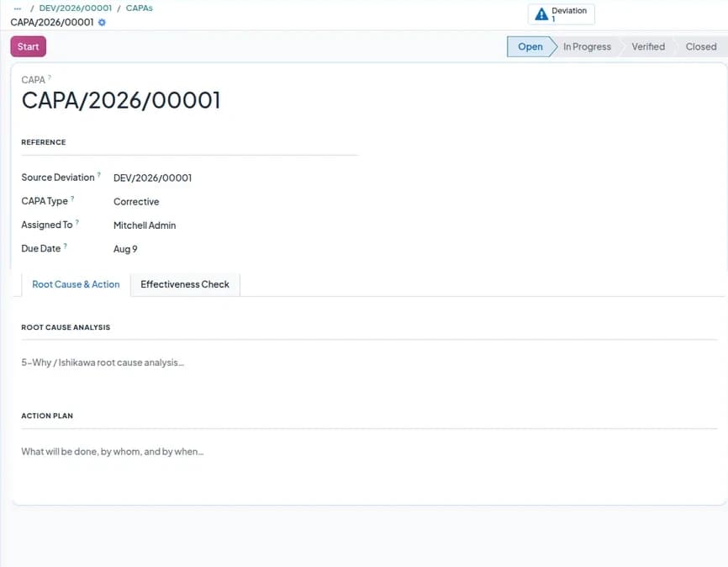The image size is (728, 567).
Task: Navigate to CAPAs breadcrumb link
Action: (x=140, y=8)
